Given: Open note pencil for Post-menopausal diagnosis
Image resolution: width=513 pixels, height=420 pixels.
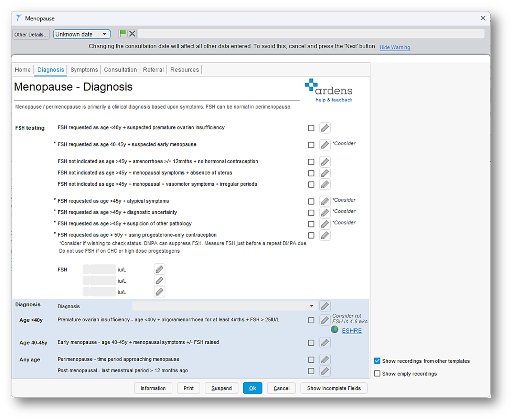Looking at the screenshot, I should 325,371.
